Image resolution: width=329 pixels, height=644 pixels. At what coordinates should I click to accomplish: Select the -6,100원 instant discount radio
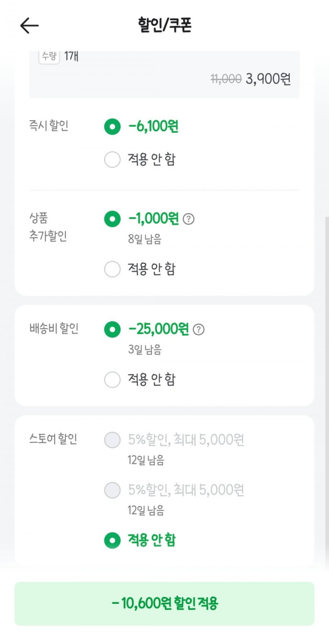point(112,127)
